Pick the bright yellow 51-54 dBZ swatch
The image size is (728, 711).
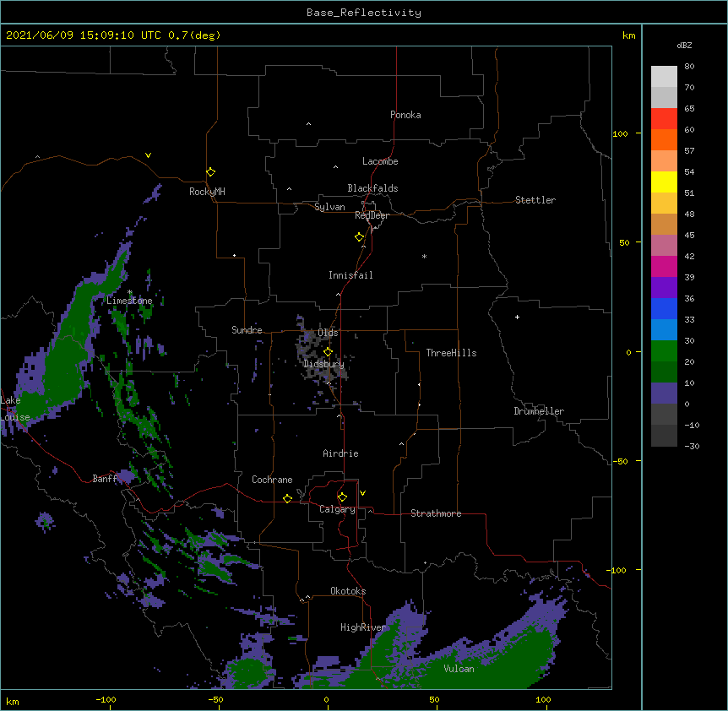(664, 182)
